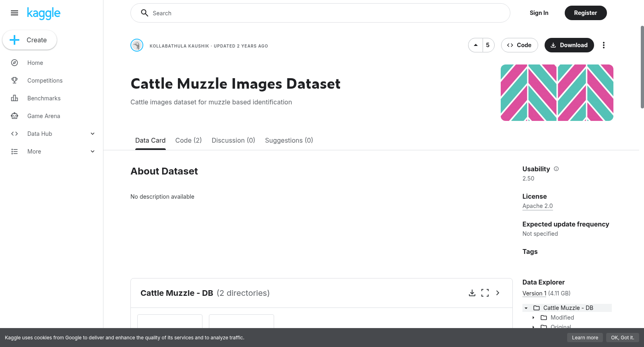Click Usability info icon
This screenshot has width=644, height=347.
pos(556,169)
